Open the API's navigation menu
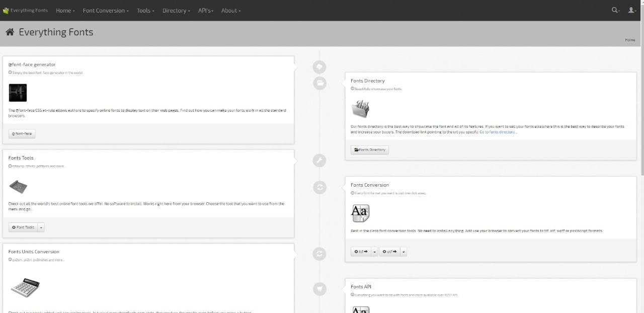 point(205,11)
